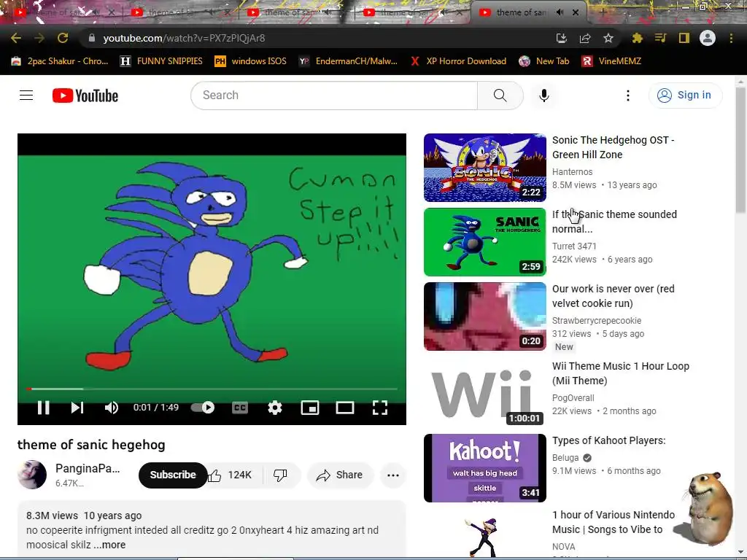This screenshot has width=747, height=560.
Task: Click Hanternos channel name
Action: coord(572,172)
